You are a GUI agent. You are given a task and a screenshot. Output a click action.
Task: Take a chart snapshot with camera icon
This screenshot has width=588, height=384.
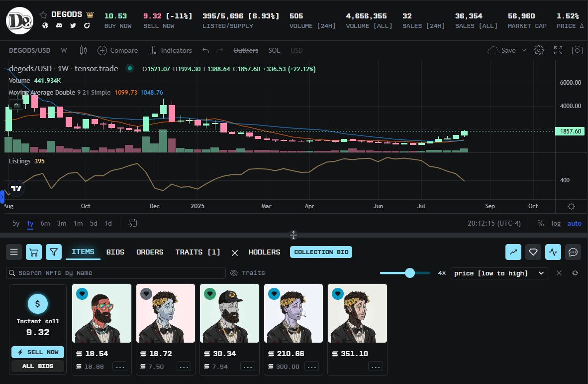[577, 50]
